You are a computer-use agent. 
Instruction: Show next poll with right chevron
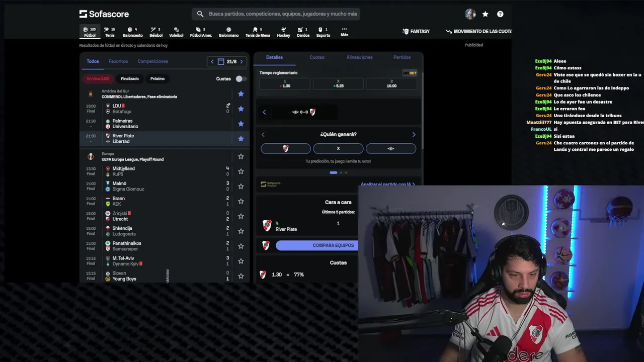(414, 135)
